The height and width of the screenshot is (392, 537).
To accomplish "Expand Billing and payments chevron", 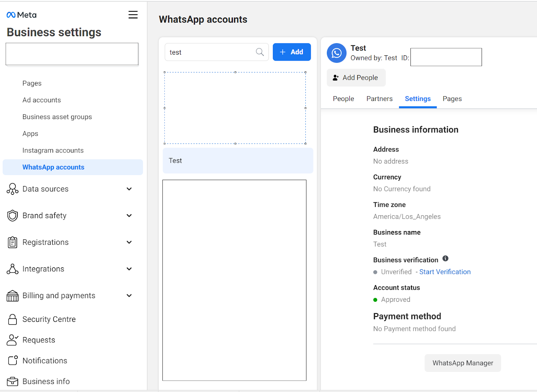I will (x=129, y=295).
